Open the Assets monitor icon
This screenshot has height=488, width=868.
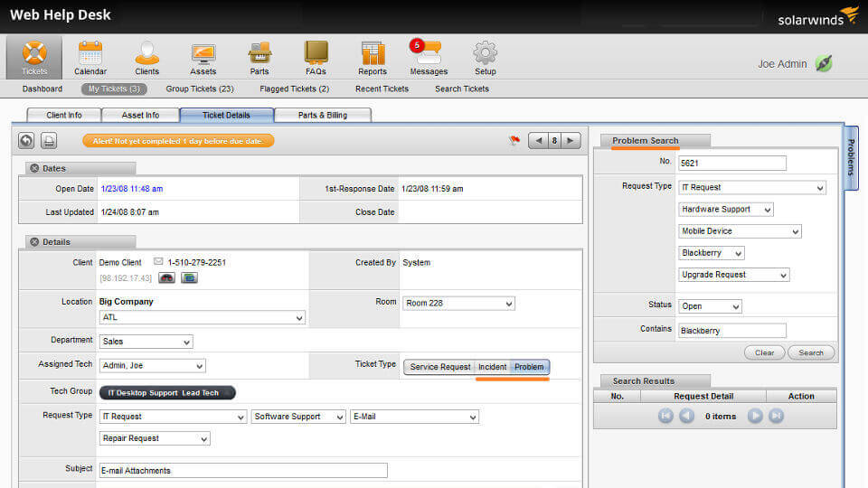(203, 53)
